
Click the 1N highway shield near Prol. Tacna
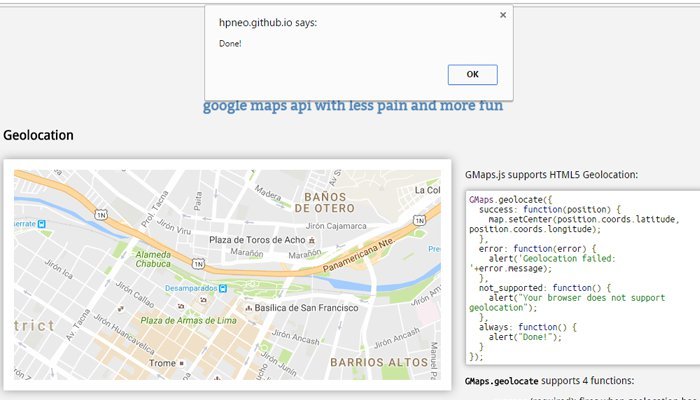coord(101,215)
